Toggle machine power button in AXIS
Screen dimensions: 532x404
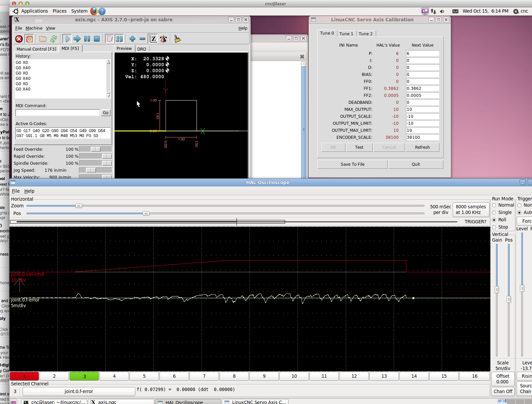(x=30, y=39)
